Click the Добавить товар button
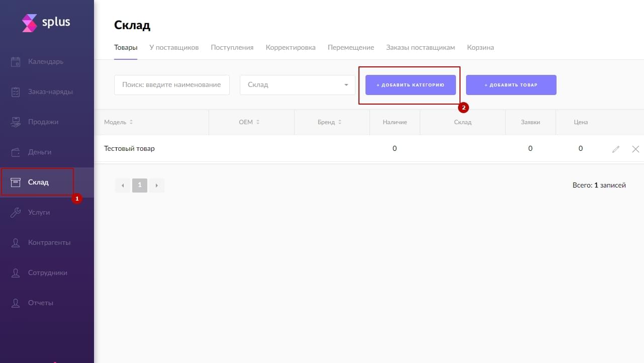 tap(511, 85)
